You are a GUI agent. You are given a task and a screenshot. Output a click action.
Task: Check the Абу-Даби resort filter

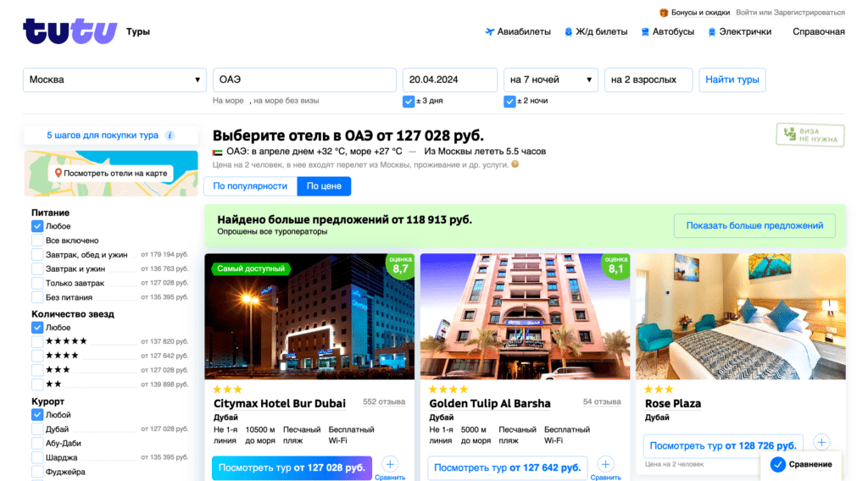coord(37,444)
